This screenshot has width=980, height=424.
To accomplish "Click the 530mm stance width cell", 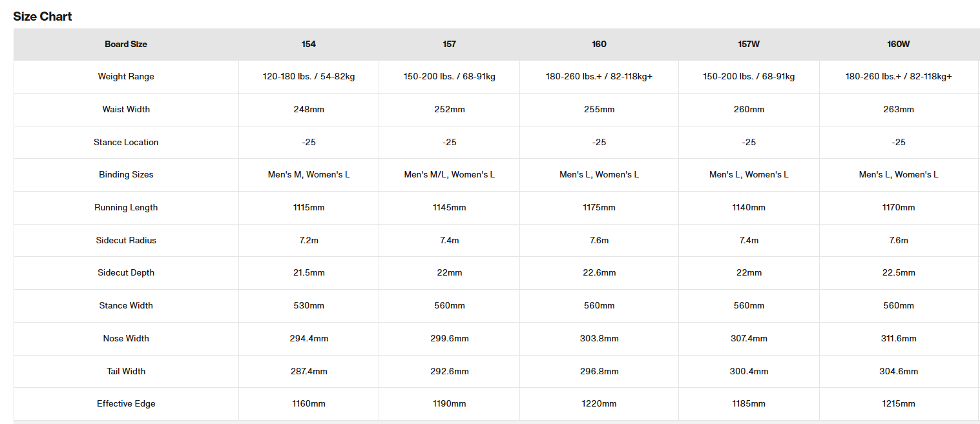I will click(309, 305).
